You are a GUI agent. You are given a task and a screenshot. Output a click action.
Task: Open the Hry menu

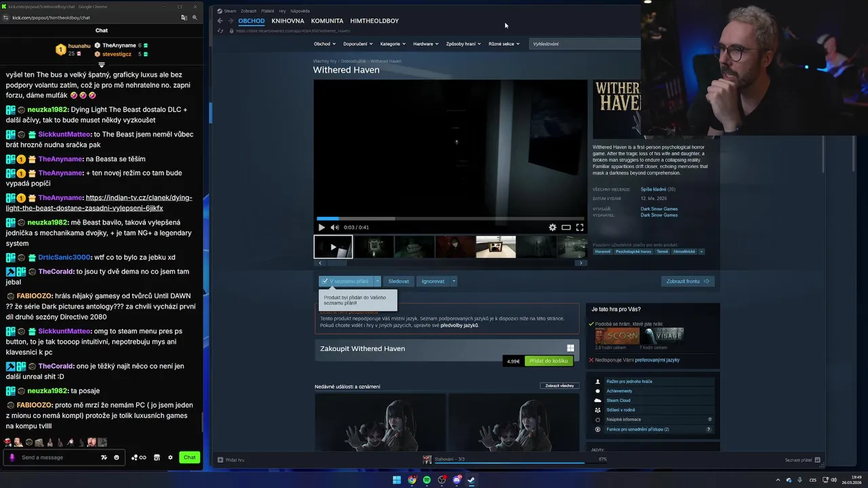coord(282,11)
